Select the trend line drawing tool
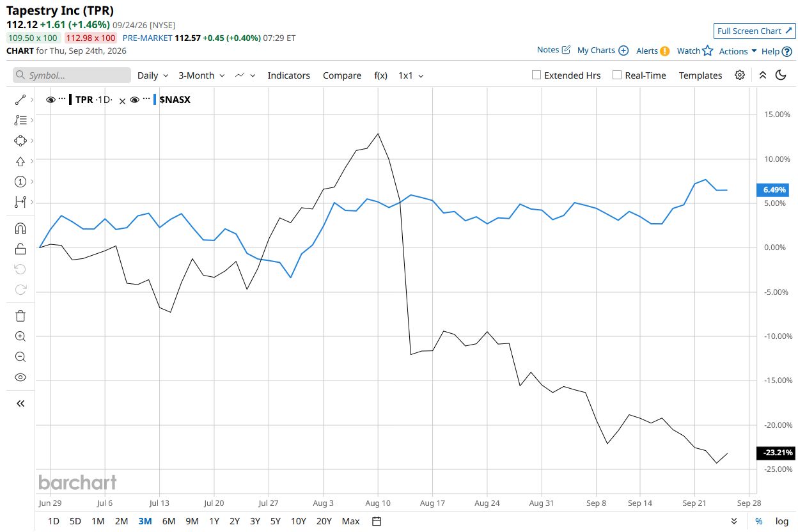Image resolution: width=798 pixels, height=532 pixels. coord(20,100)
